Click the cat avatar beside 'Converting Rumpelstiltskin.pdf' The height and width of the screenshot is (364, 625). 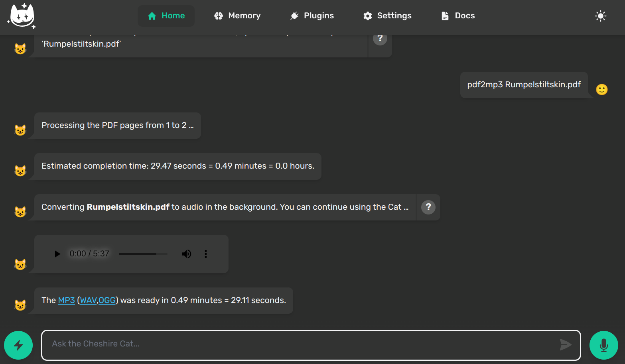pyautogui.click(x=20, y=212)
